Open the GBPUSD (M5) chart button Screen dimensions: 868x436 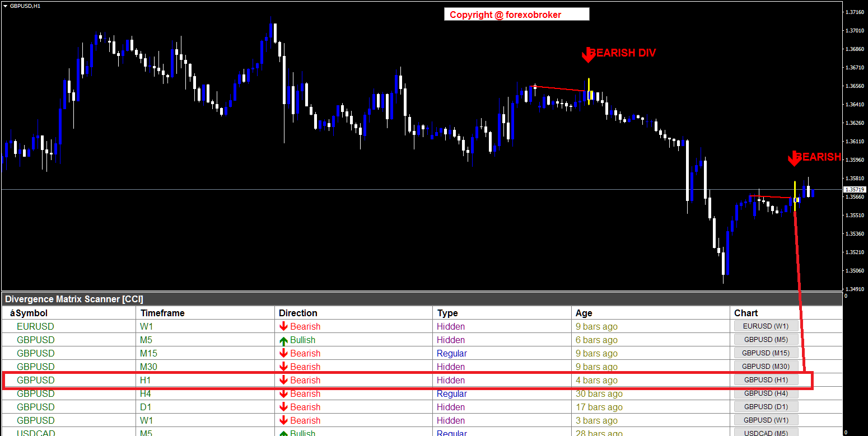pyautogui.click(x=766, y=340)
